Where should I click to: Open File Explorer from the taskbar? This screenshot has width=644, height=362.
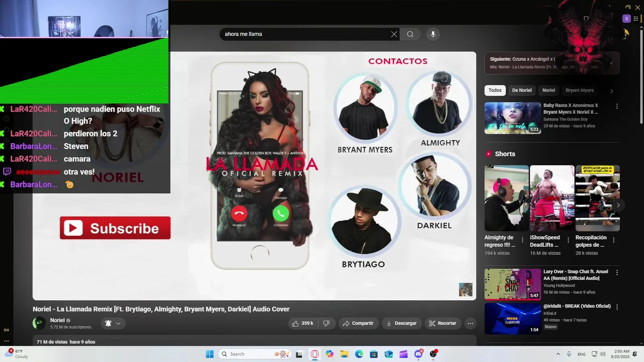coord(344,354)
